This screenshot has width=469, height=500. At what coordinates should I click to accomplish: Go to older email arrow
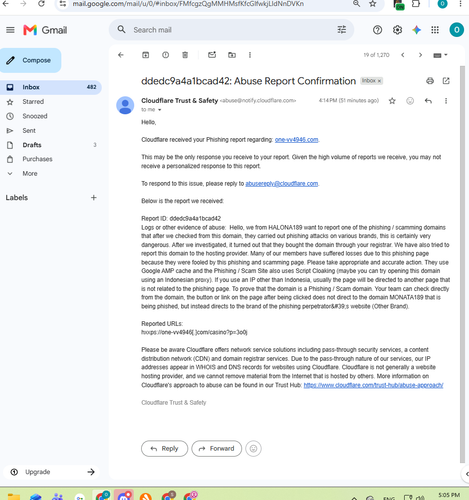pos(420,55)
